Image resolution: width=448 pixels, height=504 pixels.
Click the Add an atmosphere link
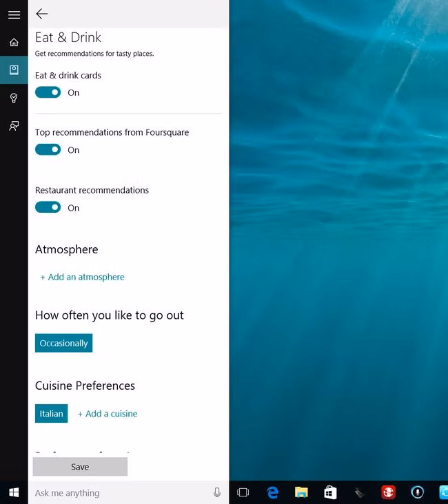point(83,277)
